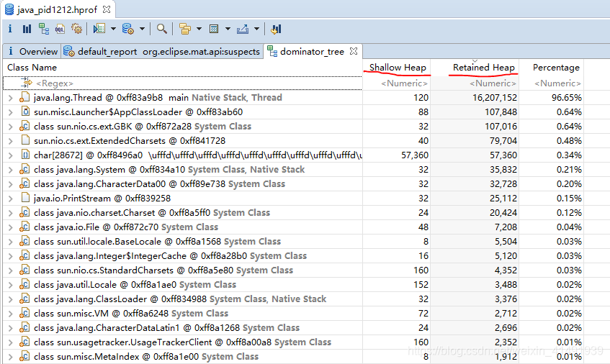Select the class java.lang.ClassLoader row
This screenshot has width=610, height=364.
point(294,299)
